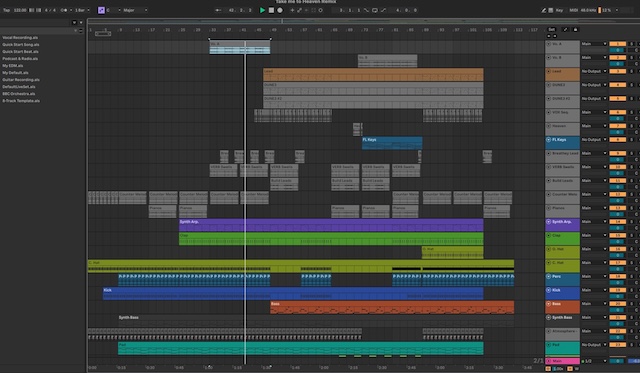Select BBC Orchestra.als in the browser
This screenshot has height=373, width=640.
coord(19,93)
